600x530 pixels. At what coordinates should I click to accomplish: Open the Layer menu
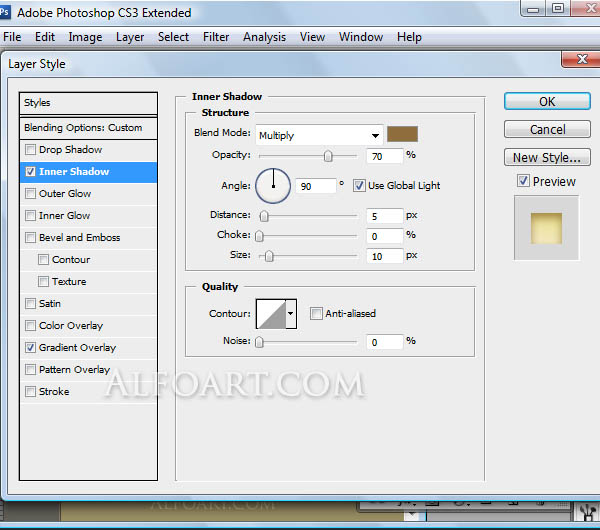point(130,37)
